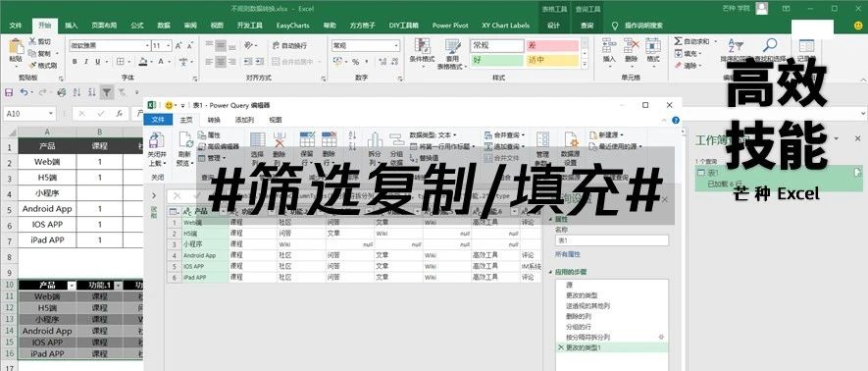The width and height of the screenshot is (868, 371).
Task: Click the query name input field
Action: pos(611,240)
